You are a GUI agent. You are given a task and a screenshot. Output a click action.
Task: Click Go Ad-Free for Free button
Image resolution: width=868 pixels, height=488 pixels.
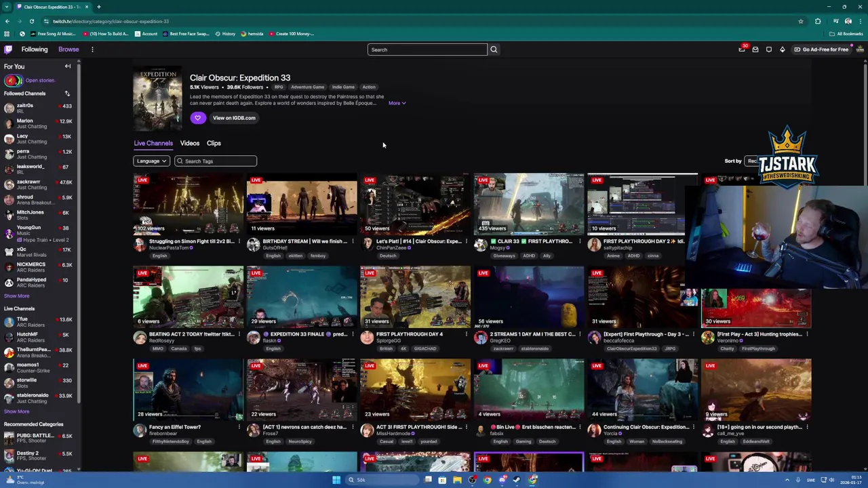tap(821, 49)
